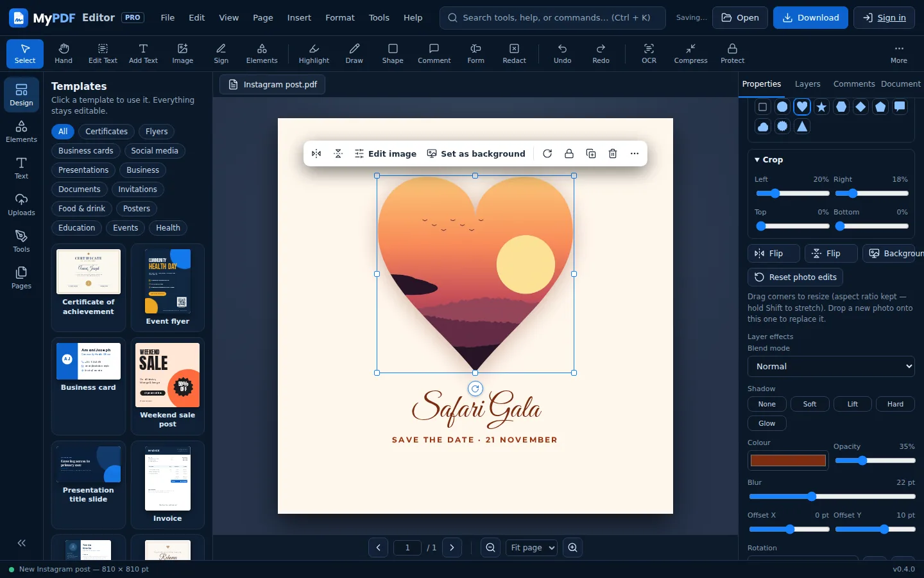This screenshot has height=578, width=924.
Task: Switch to the Layers tab
Action: 807,84
